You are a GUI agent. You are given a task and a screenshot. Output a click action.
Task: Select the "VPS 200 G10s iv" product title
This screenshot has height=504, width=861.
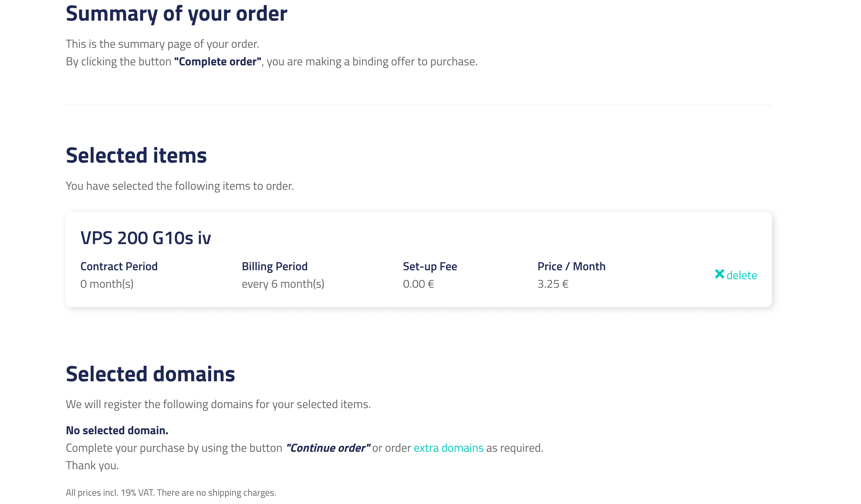[x=145, y=238]
